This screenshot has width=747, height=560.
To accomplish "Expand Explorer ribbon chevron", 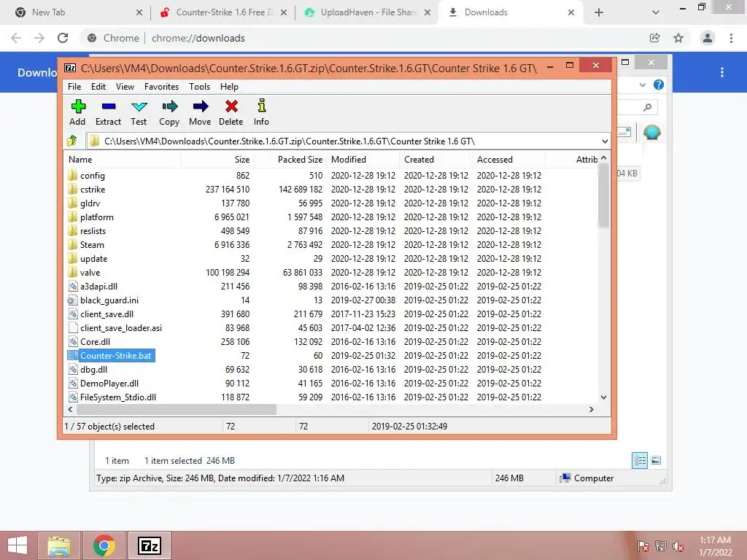I will (x=643, y=85).
